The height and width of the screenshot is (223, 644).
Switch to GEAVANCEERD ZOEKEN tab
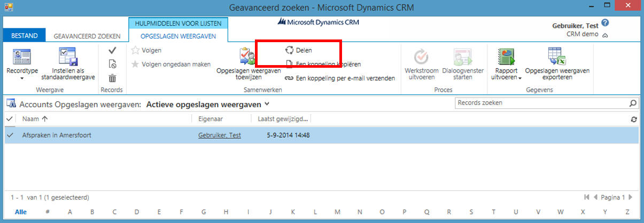click(x=87, y=36)
